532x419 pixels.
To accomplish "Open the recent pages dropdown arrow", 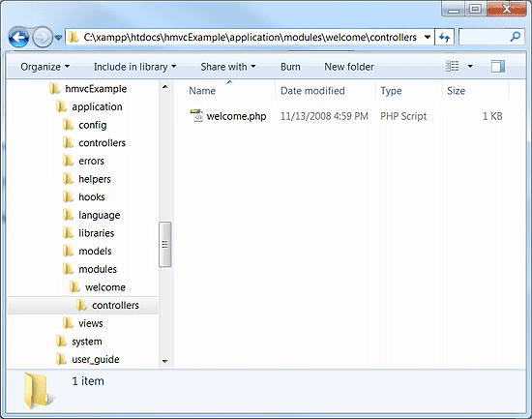I will click(58, 38).
